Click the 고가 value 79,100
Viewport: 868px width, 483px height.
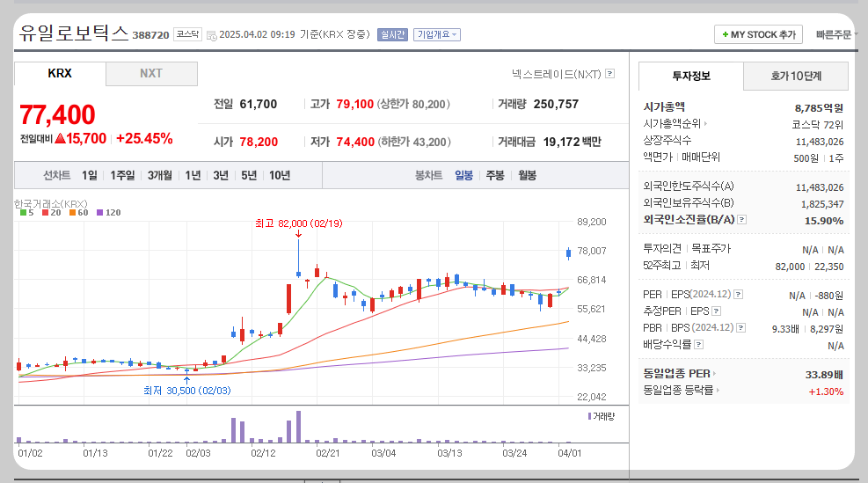354,104
